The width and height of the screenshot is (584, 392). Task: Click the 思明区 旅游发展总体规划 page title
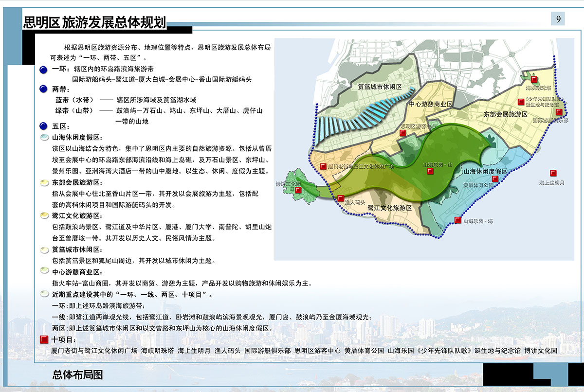click(95, 22)
